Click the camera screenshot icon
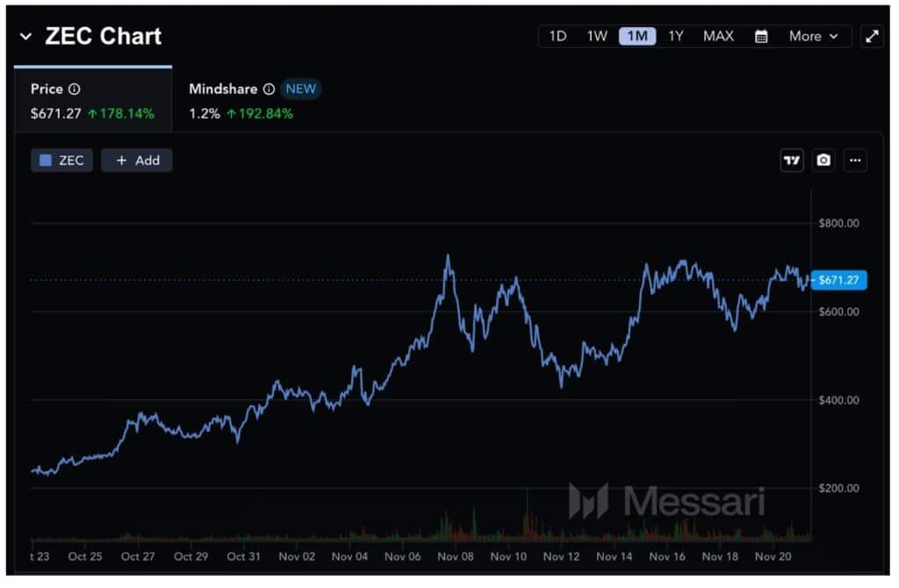The image size is (899, 588). click(x=823, y=160)
